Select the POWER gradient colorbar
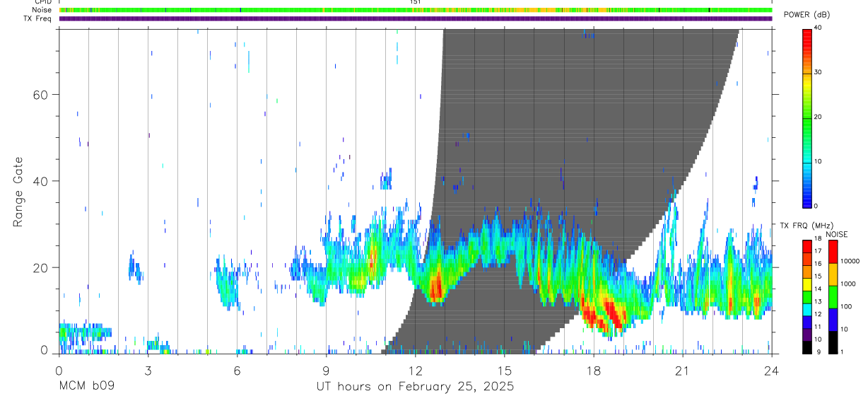This screenshot has height=401, width=868. tap(807, 117)
